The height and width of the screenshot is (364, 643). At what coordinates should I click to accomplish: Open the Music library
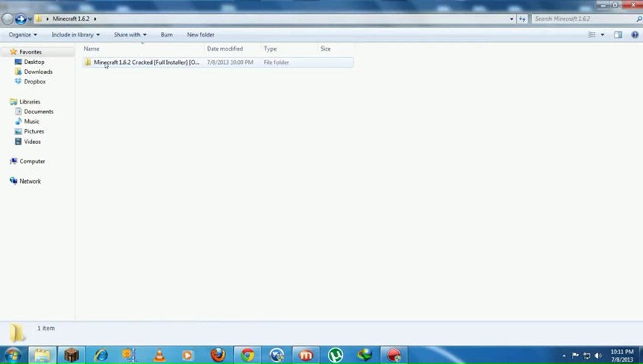point(31,121)
